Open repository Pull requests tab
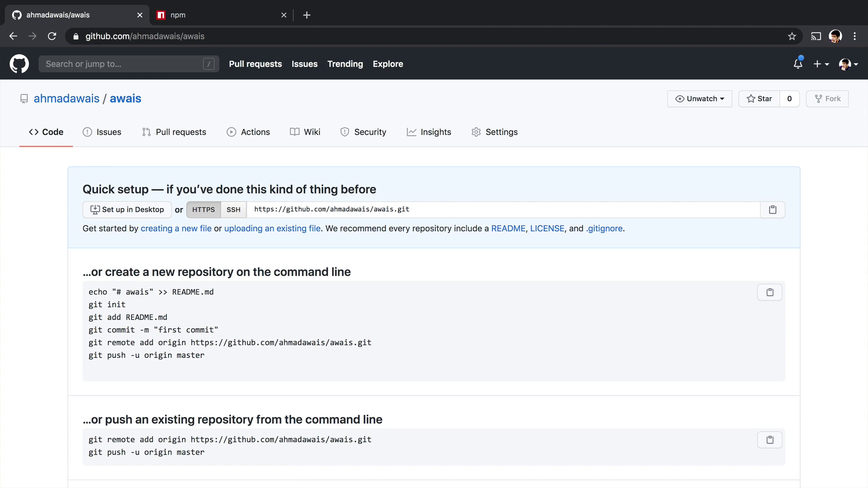 coord(174,132)
